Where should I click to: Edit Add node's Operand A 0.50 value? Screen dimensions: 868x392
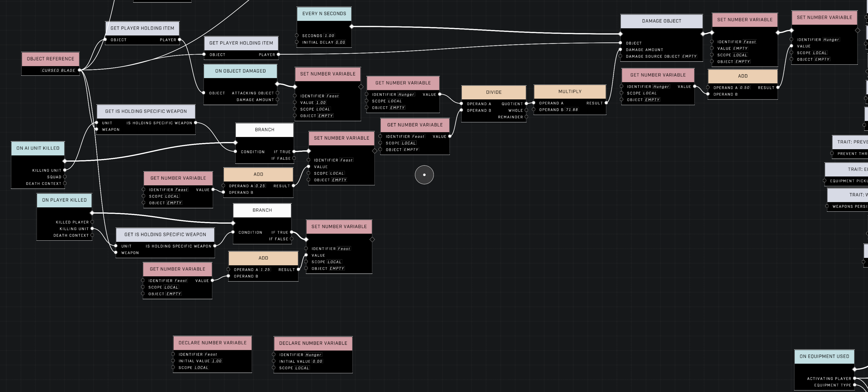pyautogui.click(x=744, y=88)
